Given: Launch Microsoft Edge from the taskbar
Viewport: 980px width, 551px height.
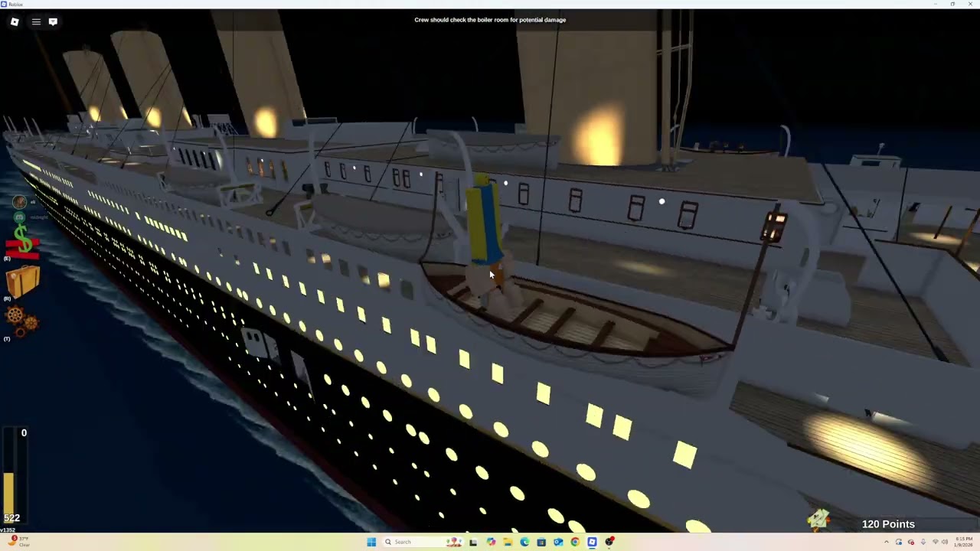Looking at the screenshot, I should point(524,542).
